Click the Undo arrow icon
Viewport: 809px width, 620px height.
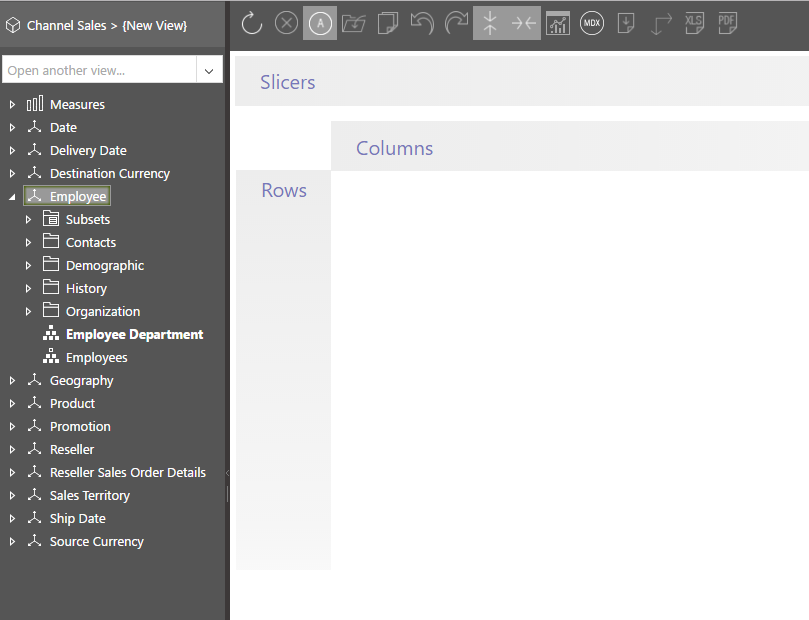click(422, 23)
